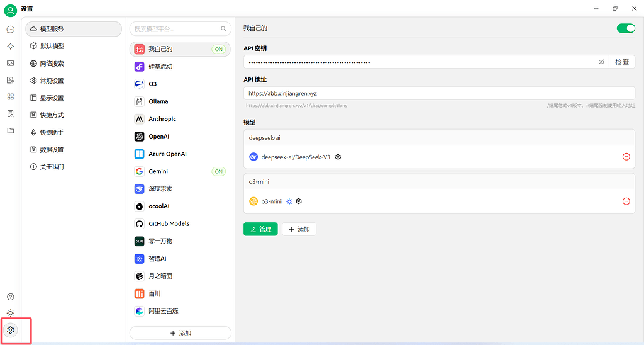Remove the deepseek-ai/DeepSeek-V3 model
This screenshot has height=345, width=644.
(x=626, y=157)
